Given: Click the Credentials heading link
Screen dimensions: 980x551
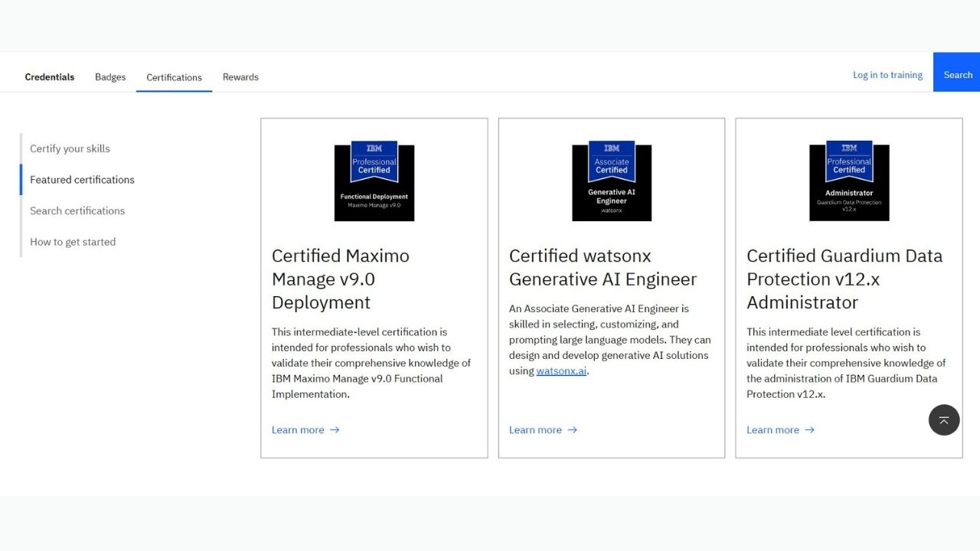Looking at the screenshot, I should (50, 77).
